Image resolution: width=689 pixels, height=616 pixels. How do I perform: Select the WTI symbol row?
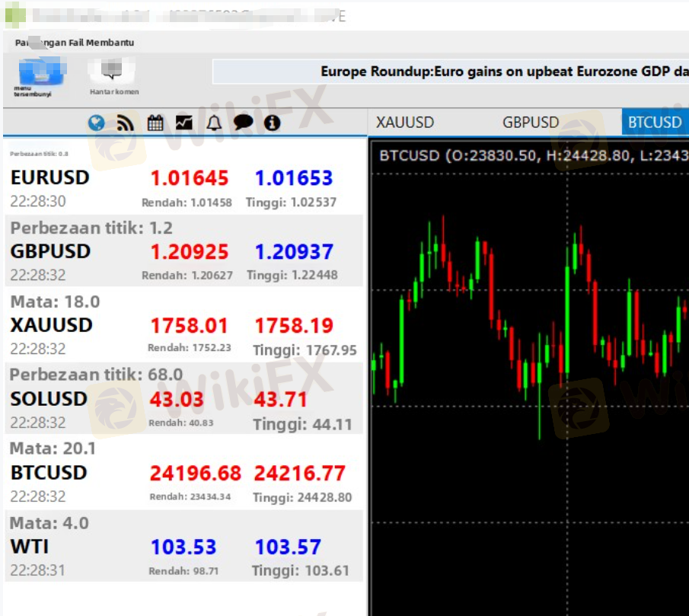tap(183, 546)
